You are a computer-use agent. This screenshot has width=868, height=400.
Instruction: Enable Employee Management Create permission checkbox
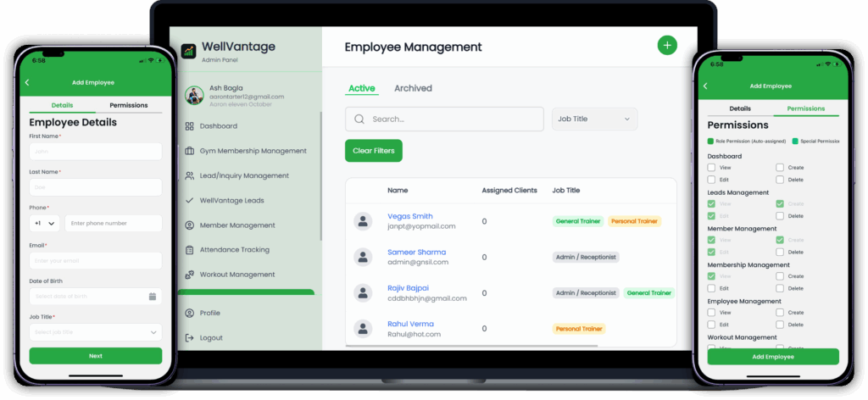[780, 313]
